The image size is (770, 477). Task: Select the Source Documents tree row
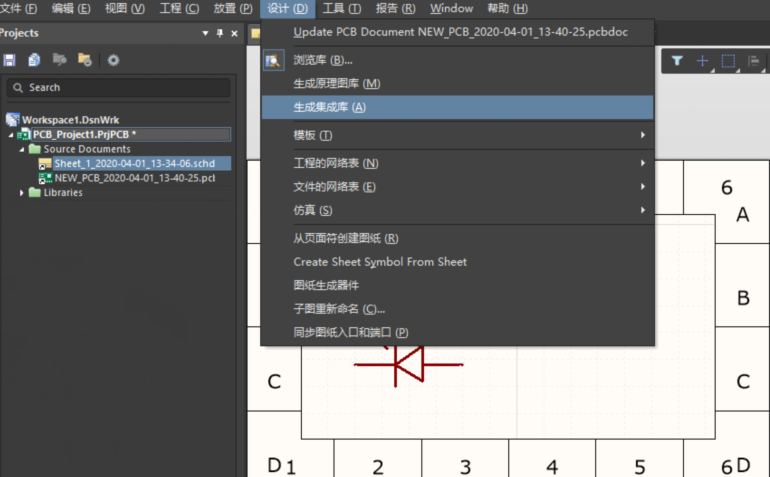click(x=87, y=149)
